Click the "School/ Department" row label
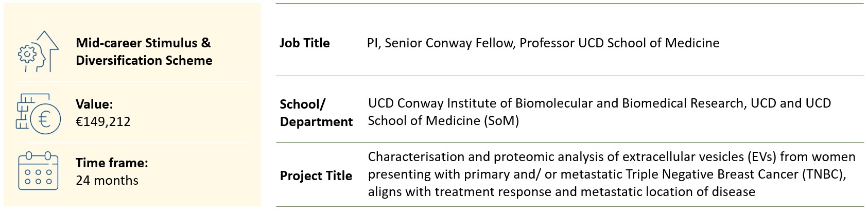Screen dimensions: 868x211 tap(316, 113)
